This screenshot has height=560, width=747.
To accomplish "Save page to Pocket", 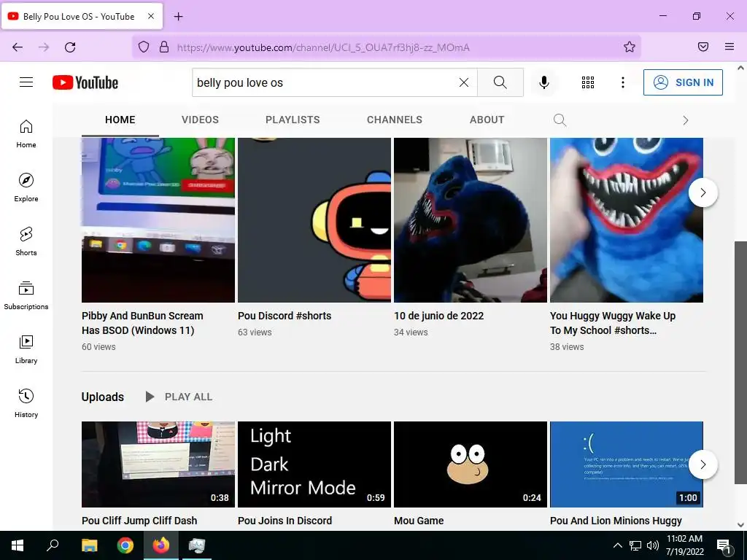I will click(703, 47).
